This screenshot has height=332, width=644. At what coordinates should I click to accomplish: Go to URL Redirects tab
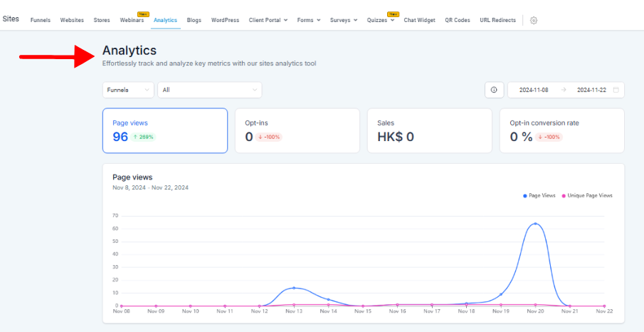[x=498, y=20]
